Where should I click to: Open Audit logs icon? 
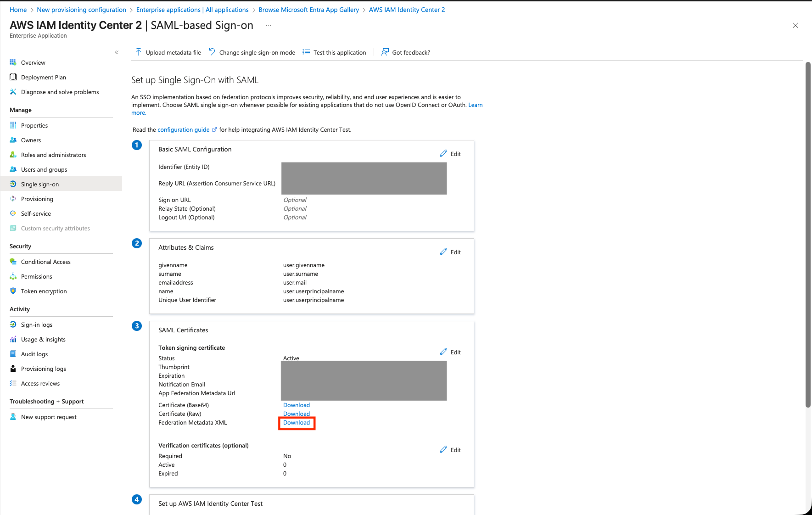tap(13, 354)
